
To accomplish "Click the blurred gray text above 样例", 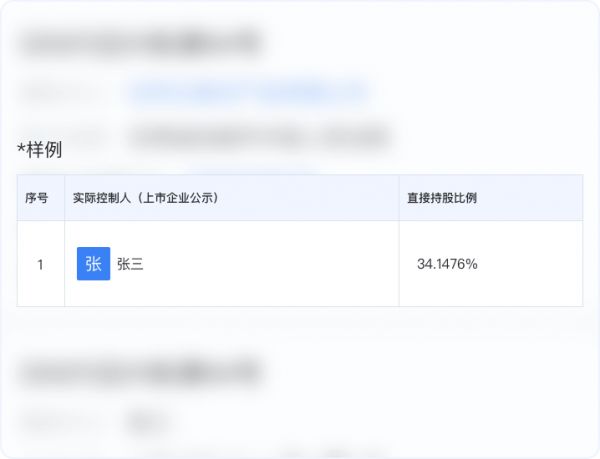I will pyautogui.click(x=260, y=137).
